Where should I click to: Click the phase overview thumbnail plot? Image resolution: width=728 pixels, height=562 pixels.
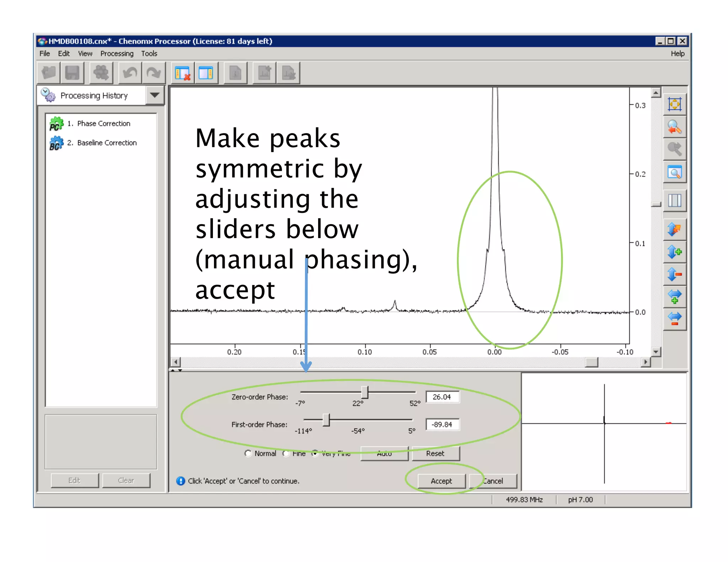click(604, 432)
